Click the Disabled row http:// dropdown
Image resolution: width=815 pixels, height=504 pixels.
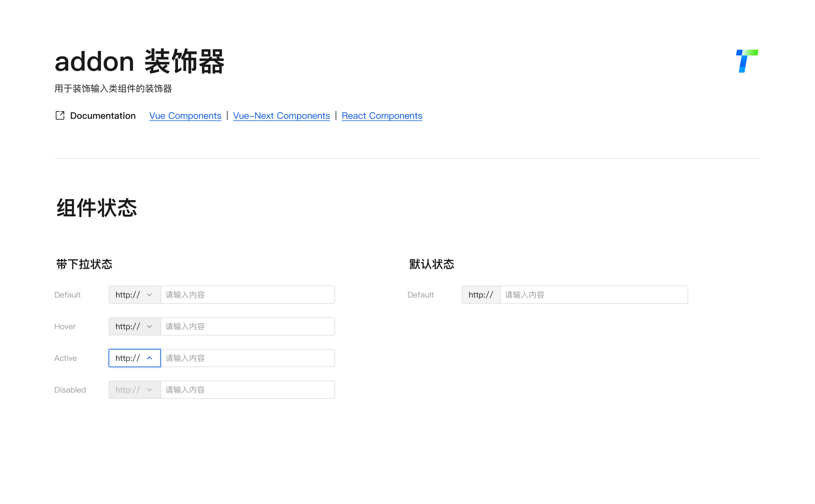pos(128,390)
